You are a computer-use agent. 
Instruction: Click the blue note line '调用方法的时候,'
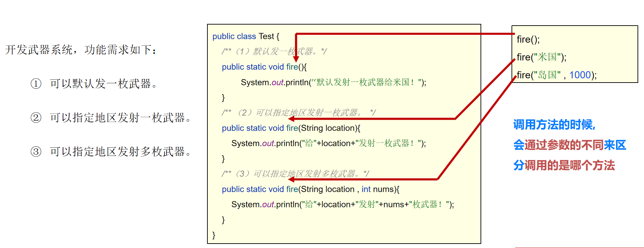(x=554, y=125)
